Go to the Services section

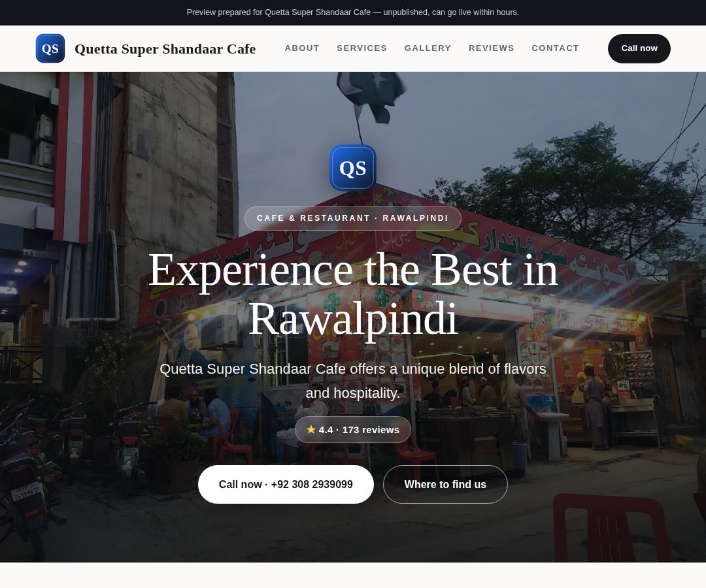(x=362, y=48)
